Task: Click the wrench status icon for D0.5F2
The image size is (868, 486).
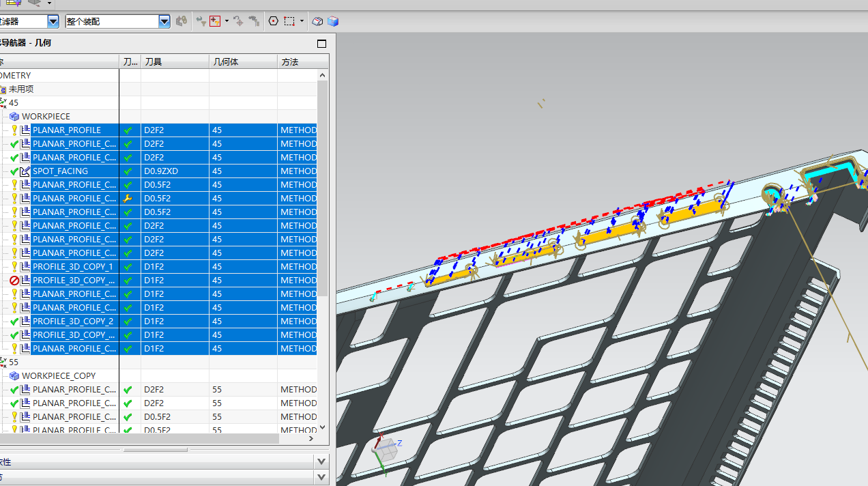Action: tap(128, 199)
